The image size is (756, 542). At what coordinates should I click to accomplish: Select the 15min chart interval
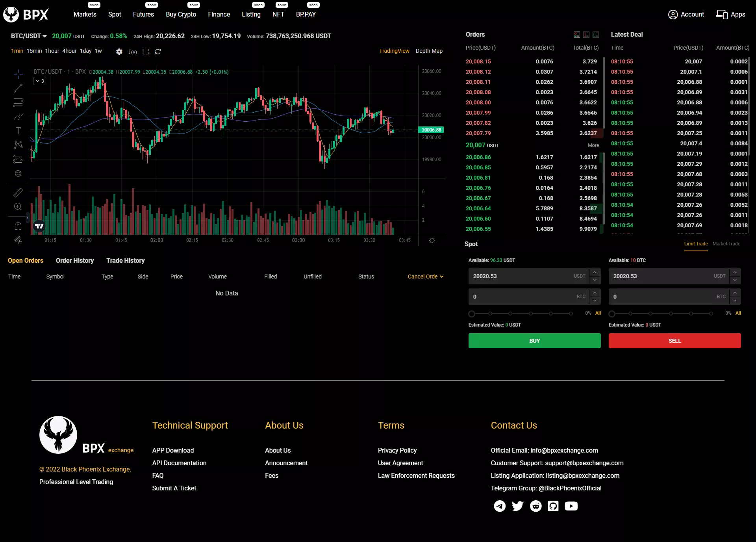tap(34, 51)
